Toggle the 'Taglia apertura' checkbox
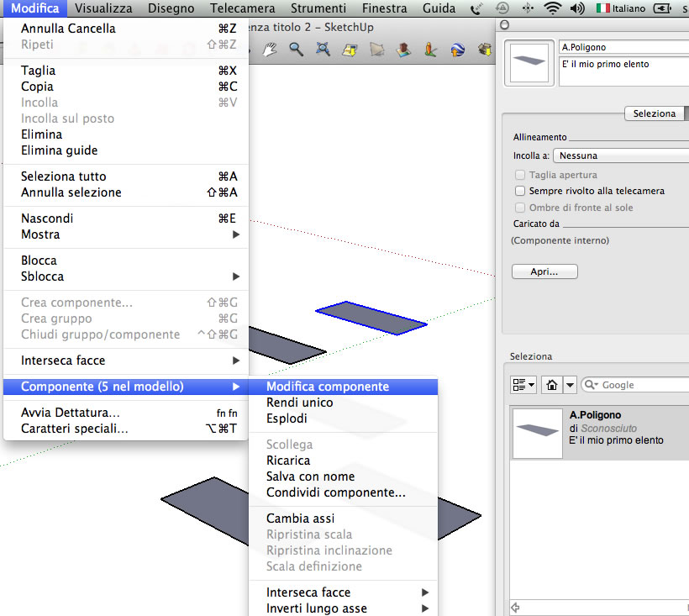Image resolution: width=689 pixels, height=616 pixels. (521, 175)
